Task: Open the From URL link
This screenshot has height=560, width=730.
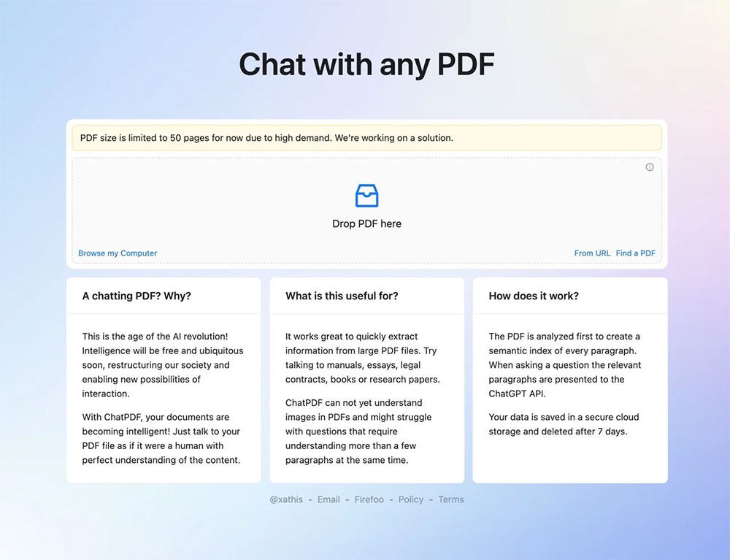Action: (x=592, y=253)
